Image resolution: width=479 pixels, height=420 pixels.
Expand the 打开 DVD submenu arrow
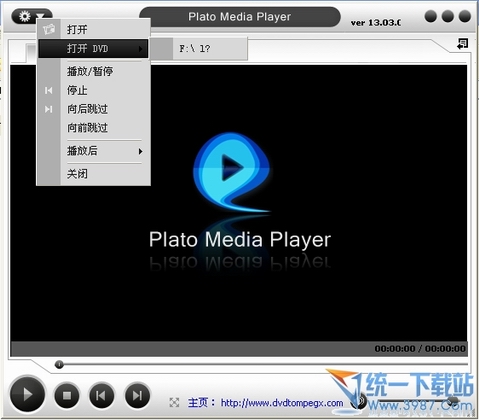(x=140, y=49)
